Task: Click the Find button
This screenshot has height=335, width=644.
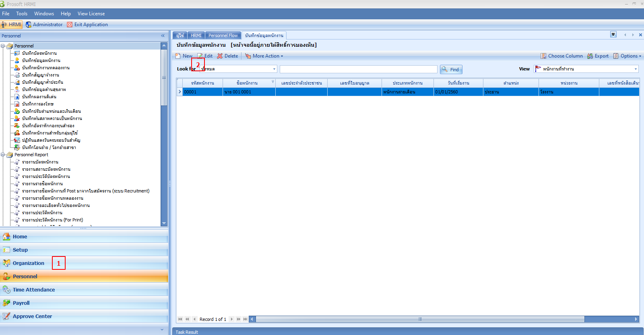Action: tap(451, 69)
